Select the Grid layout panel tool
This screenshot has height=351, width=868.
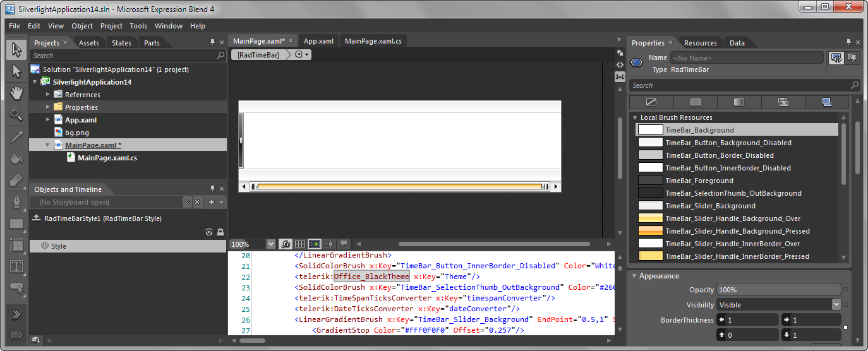point(16,245)
